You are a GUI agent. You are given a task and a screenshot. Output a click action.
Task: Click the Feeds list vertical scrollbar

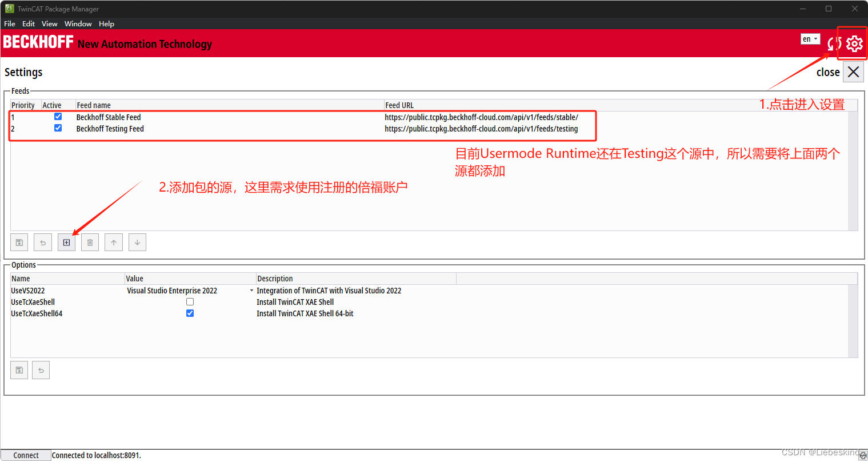click(853, 171)
